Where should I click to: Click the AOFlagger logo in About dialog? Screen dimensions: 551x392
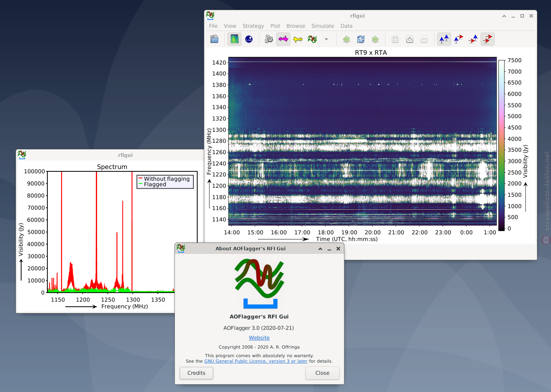tap(259, 283)
